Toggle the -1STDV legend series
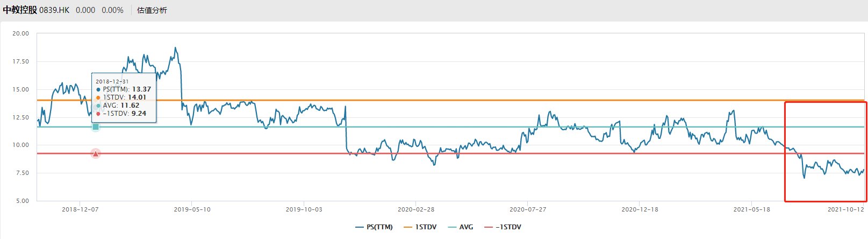Image resolution: width=868 pixels, height=239 pixels. (503, 227)
